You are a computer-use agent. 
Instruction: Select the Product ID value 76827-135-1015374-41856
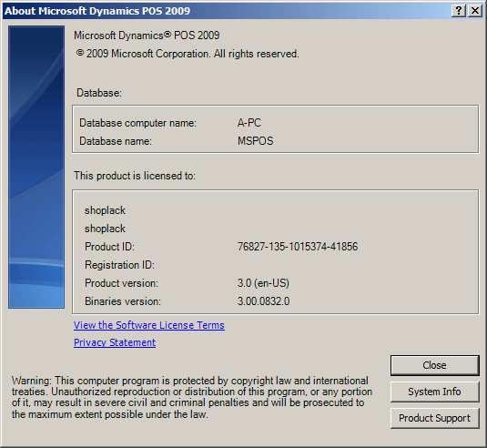[298, 247]
